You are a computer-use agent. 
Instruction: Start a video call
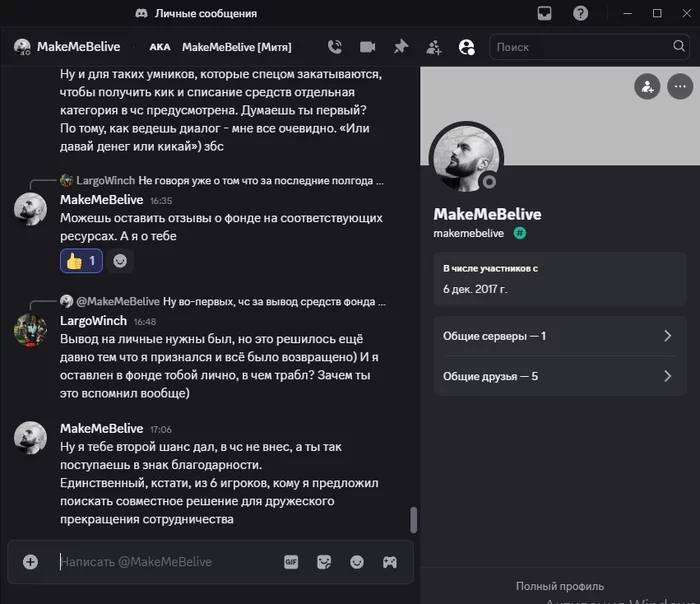[367, 47]
